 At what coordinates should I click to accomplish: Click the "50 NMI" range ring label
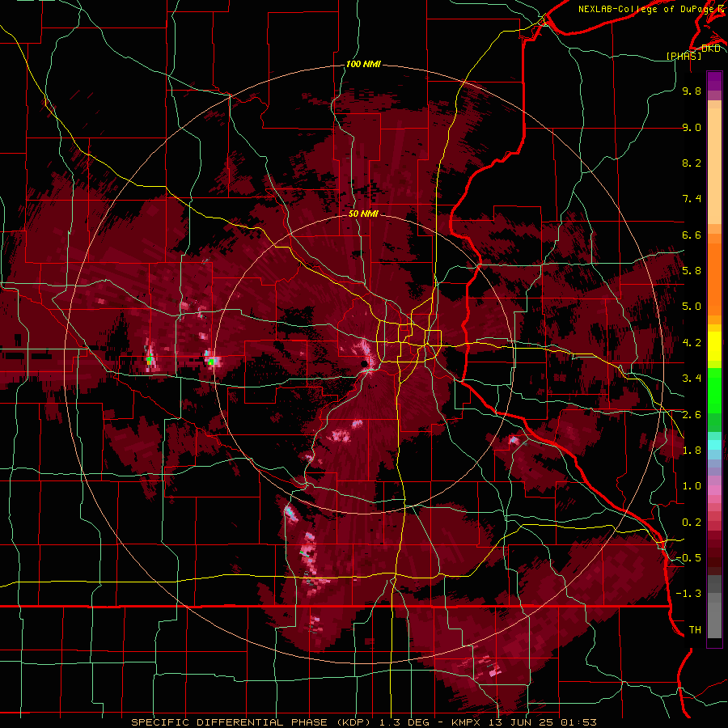pyautogui.click(x=363, y=214)
